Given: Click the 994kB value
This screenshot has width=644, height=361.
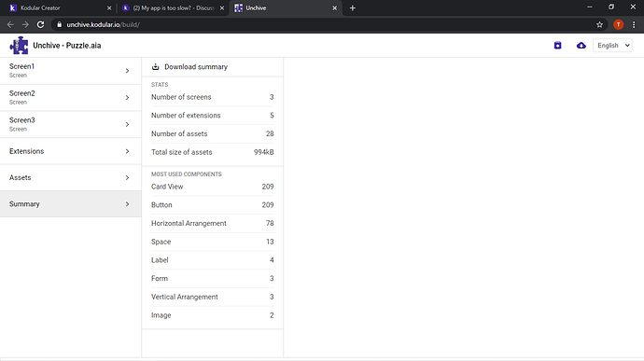Looking at the screenshot, I should click(264, 152).
